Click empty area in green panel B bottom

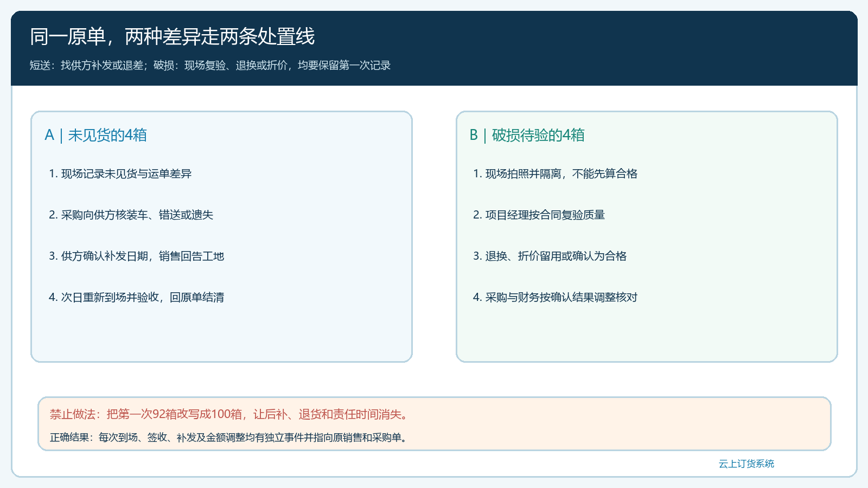647,333
